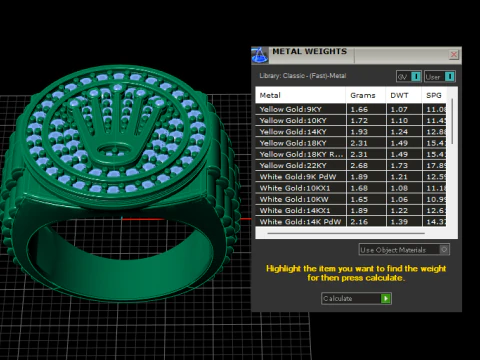The height and width of the screenshot is (360, 480).
Task: Select the Yellow Gold:14KY row
Action: [x=351, y=132]
